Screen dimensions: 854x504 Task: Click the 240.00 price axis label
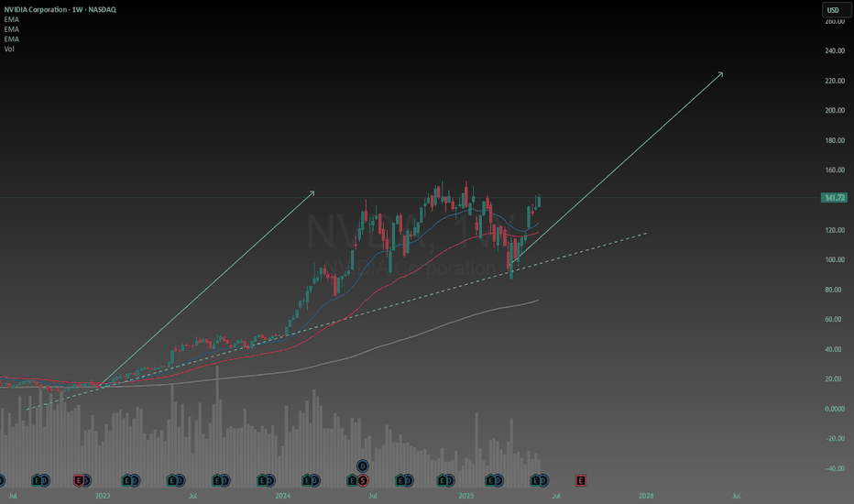(x=835, y=50)
